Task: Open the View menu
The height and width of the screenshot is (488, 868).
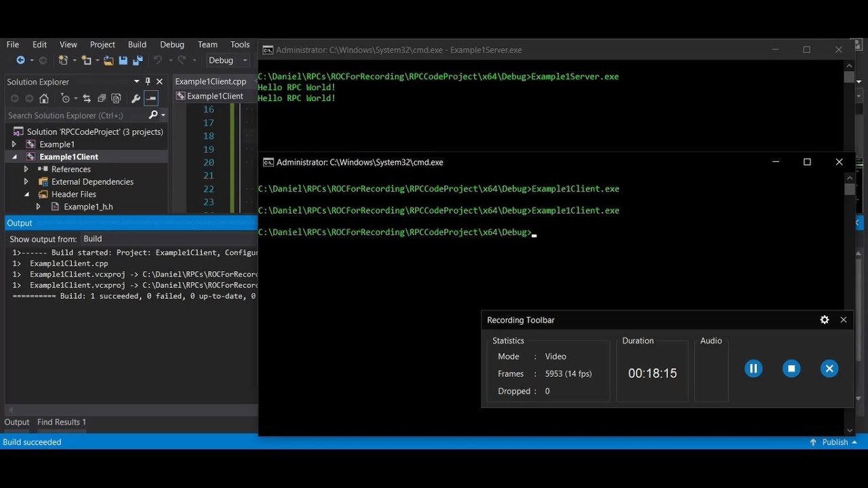Action: pos(68,44)
